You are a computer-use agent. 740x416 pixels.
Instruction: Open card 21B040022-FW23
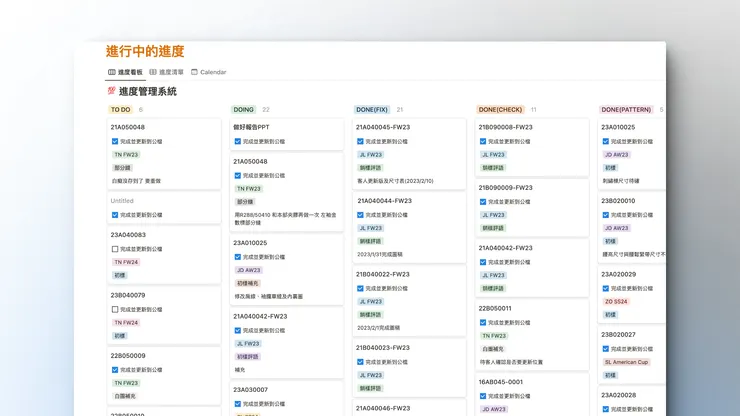point(409,301)
